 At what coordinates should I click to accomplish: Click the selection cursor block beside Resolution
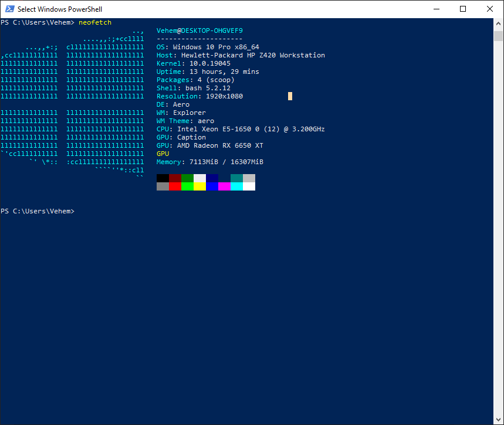pyautogui.click(x=290, y=96)
